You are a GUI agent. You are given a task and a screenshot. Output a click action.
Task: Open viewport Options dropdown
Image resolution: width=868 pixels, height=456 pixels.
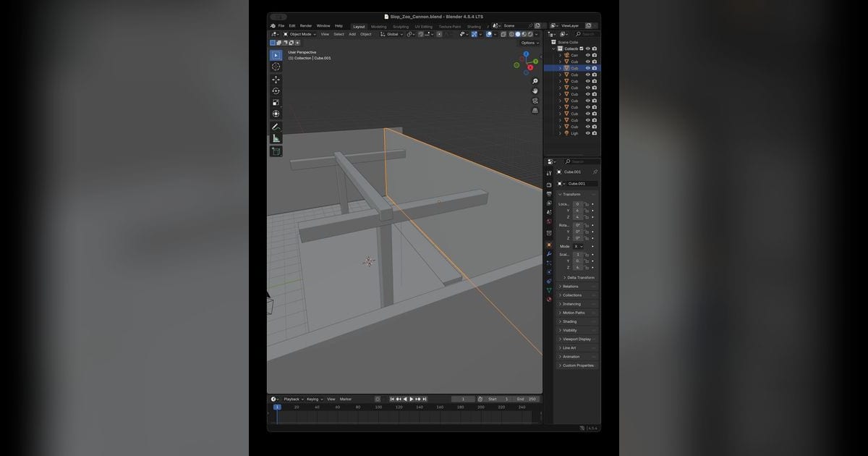(x=529, y=43)
